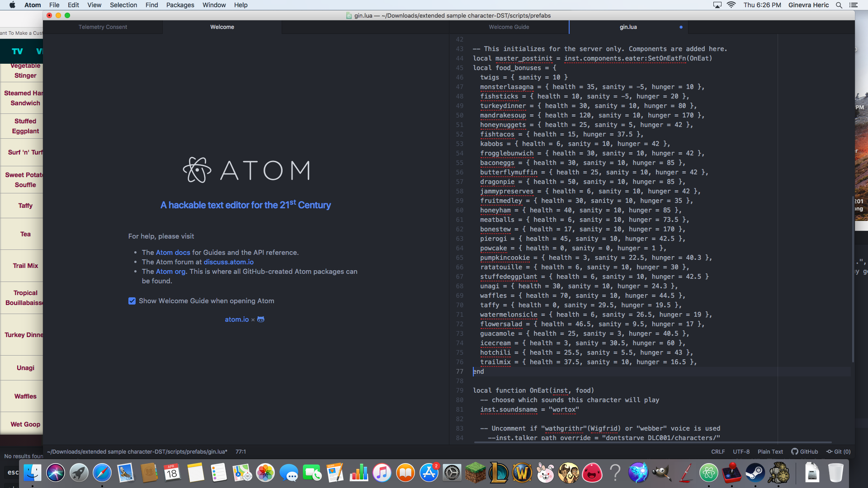The image size is (868, 488).
Task: Click the Wi-Fi icon in menu bar
Action: click(731, 5)
